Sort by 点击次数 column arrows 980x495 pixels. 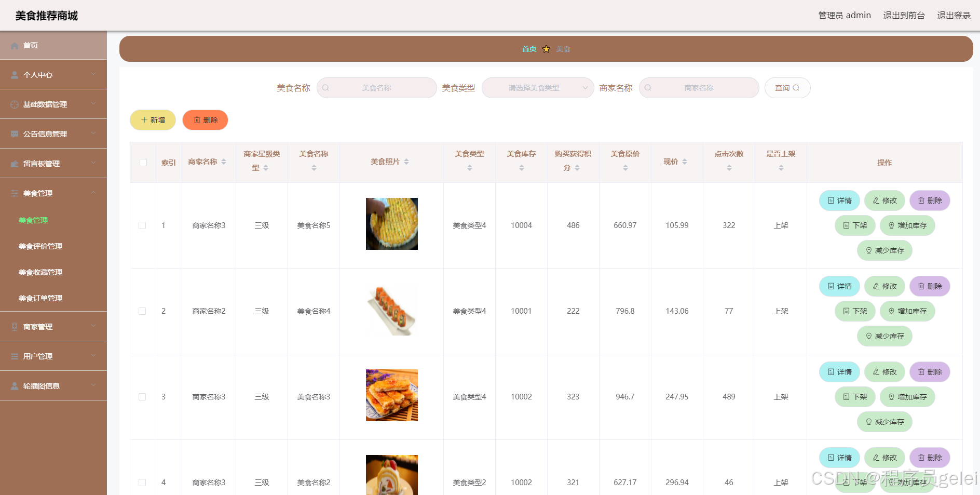[x=729, y=168]
